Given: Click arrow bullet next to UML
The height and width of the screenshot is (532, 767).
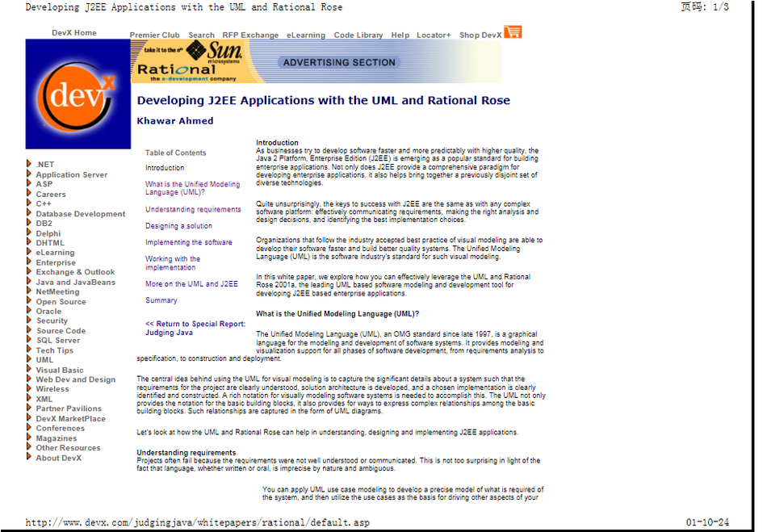Looking at the screenshot, I should (x=30, y=360).
